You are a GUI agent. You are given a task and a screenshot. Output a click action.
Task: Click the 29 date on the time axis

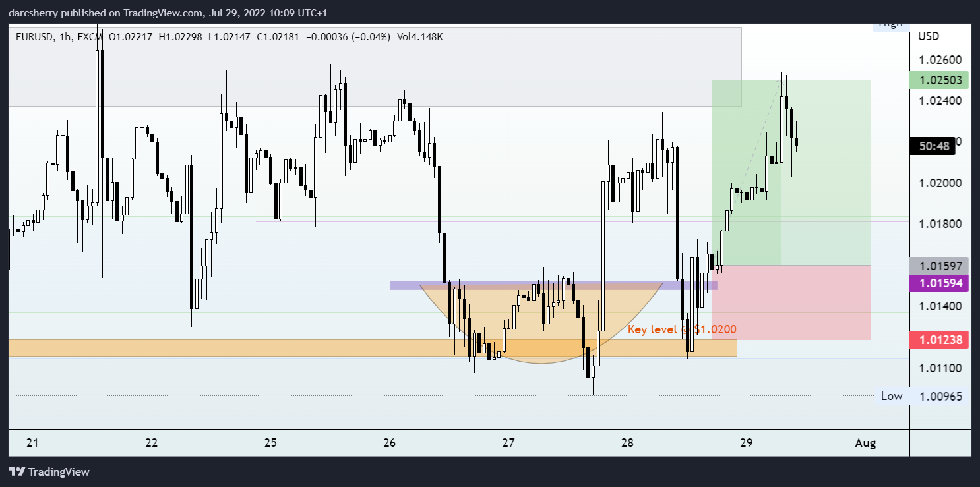click(x=747, y=443)
